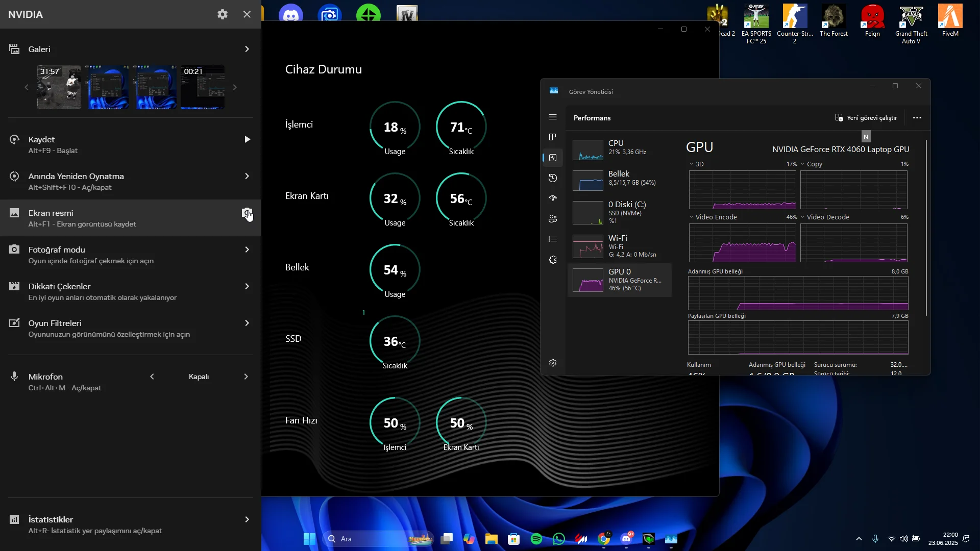
Task: Expand the Galeri section chevron
Action: coord(247,49)
